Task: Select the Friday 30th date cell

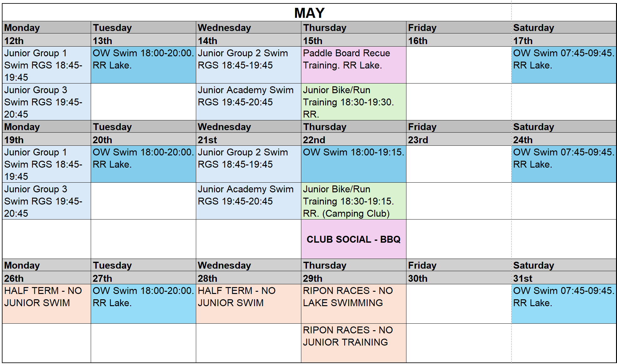Action: click(x=459, y=278)
